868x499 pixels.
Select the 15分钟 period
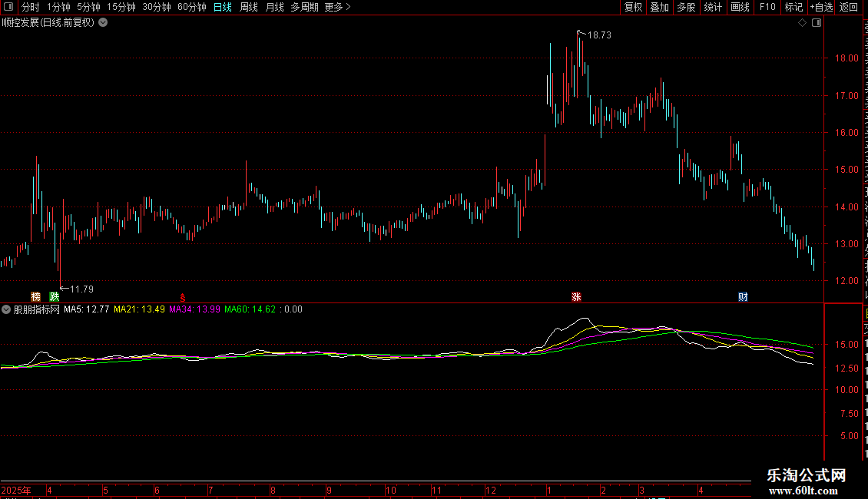pos(121,7)
